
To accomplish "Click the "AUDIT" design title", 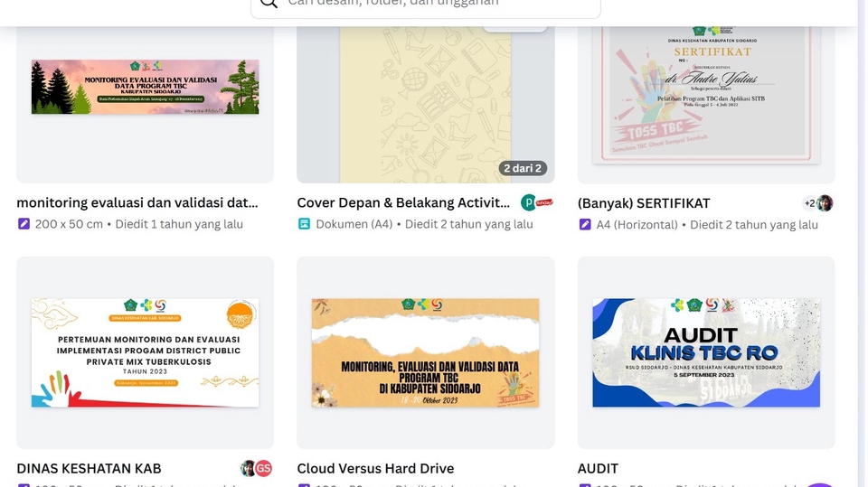I will click(598, 468).
